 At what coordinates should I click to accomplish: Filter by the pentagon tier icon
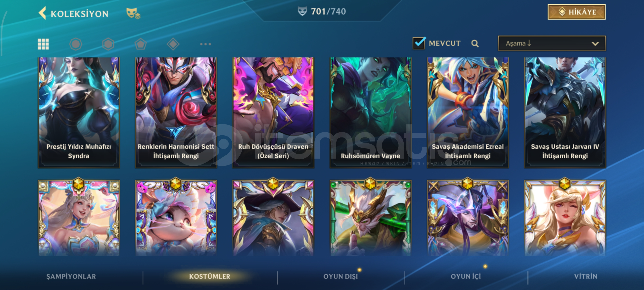coord(141,44)
